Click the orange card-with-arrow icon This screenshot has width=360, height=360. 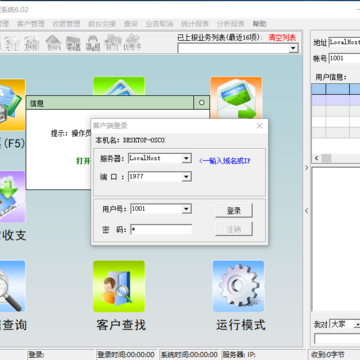click(236, 98)
